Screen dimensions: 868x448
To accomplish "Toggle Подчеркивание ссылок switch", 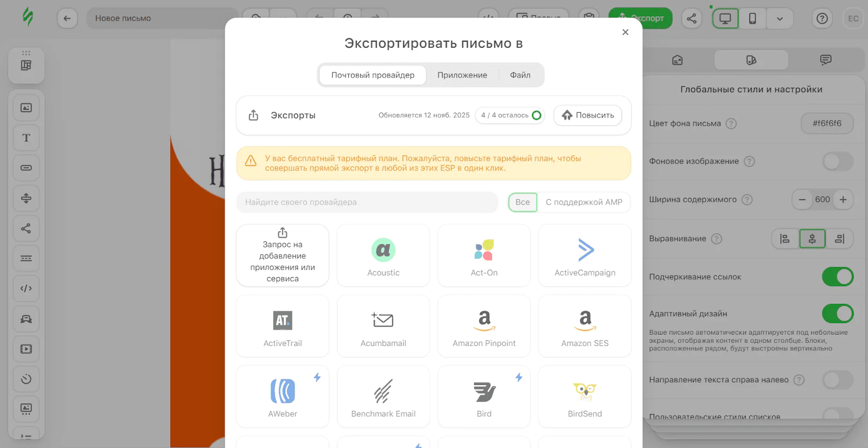I will click(838, 277).
